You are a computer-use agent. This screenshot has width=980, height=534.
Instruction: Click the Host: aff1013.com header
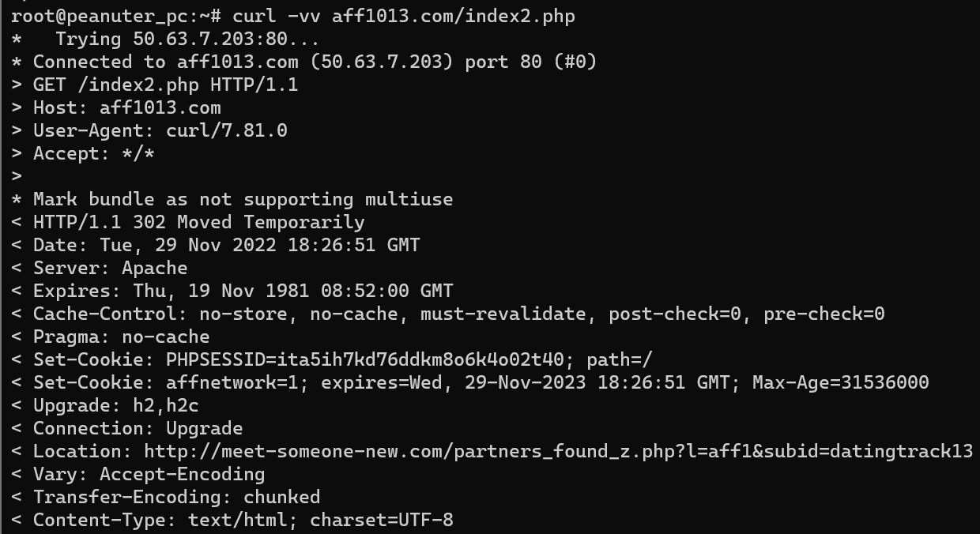126,107
